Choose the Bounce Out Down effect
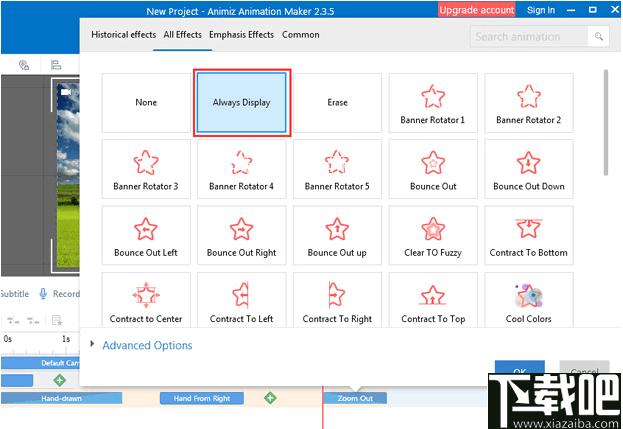623x429 pixels. [528, 169]
